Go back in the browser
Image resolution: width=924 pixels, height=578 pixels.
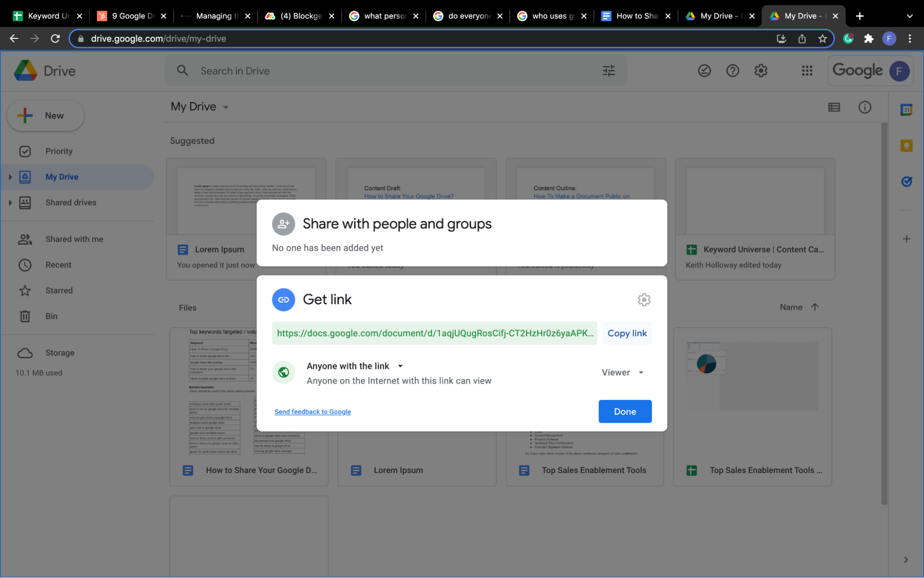pyautogui.click(x=14, y=38)
